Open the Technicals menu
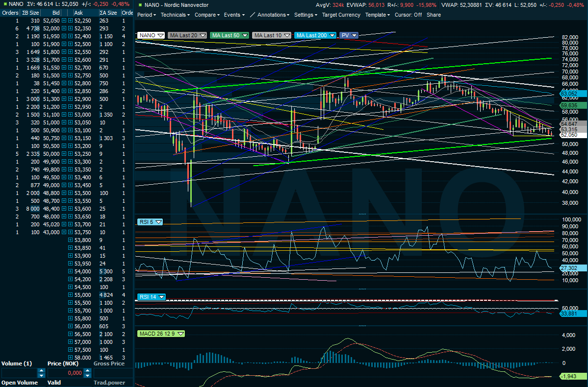 pos(175,15)
